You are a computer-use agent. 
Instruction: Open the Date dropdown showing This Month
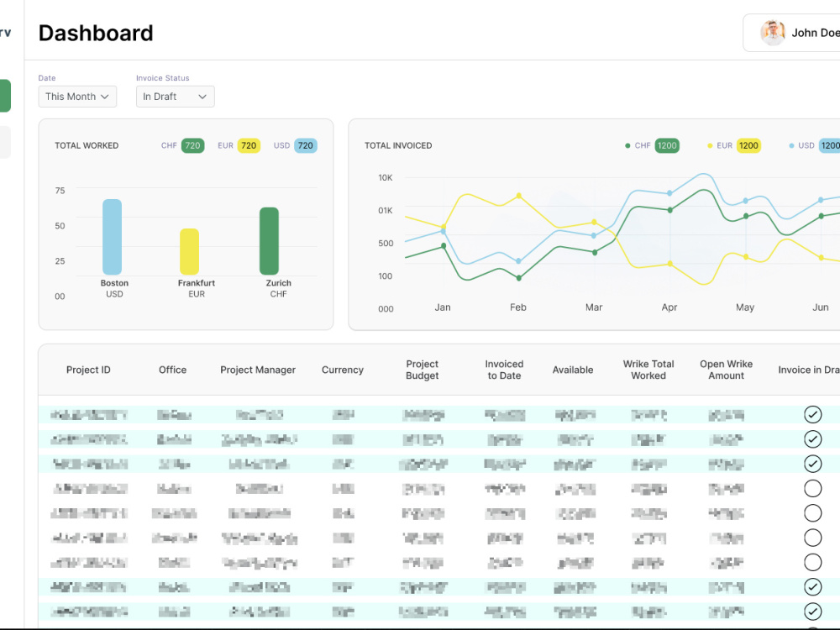[77, 97]
